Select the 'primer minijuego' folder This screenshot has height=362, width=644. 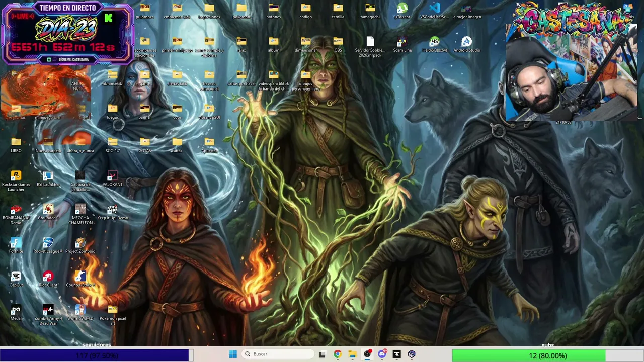(177, 45)
